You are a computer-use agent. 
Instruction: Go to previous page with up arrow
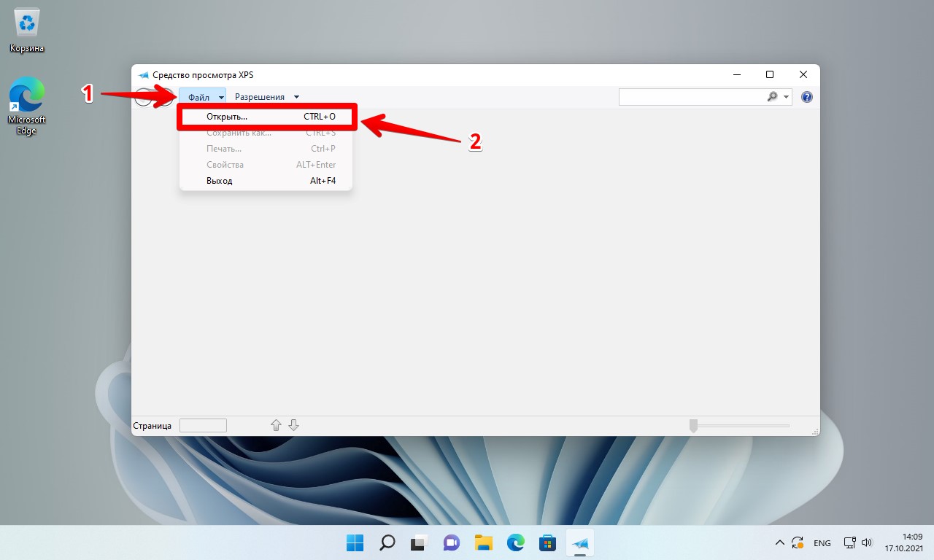[x=276, y=425]
